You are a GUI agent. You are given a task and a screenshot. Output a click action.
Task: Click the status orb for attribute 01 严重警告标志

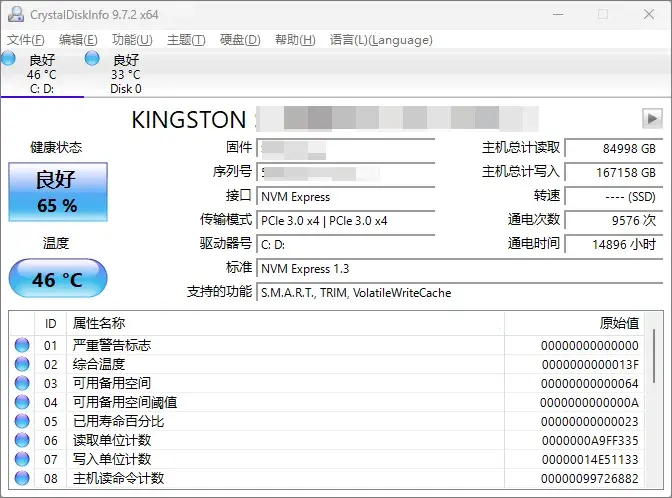point(22,345)
